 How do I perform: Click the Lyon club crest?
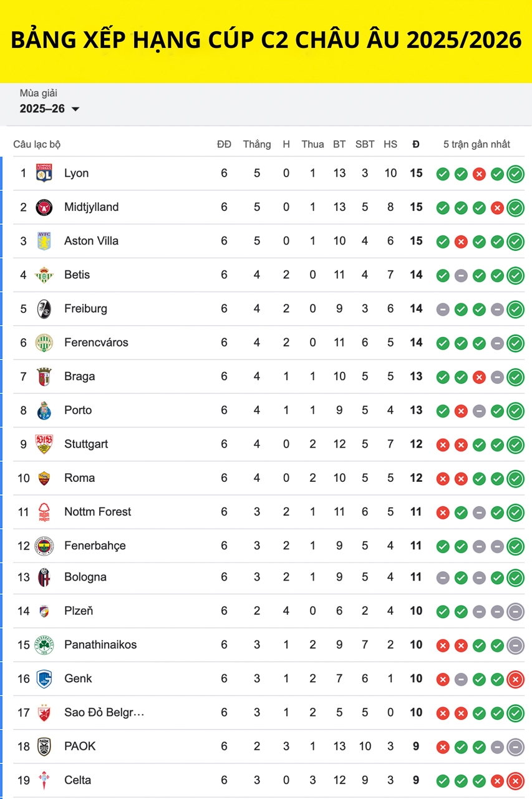coord(44,173)
